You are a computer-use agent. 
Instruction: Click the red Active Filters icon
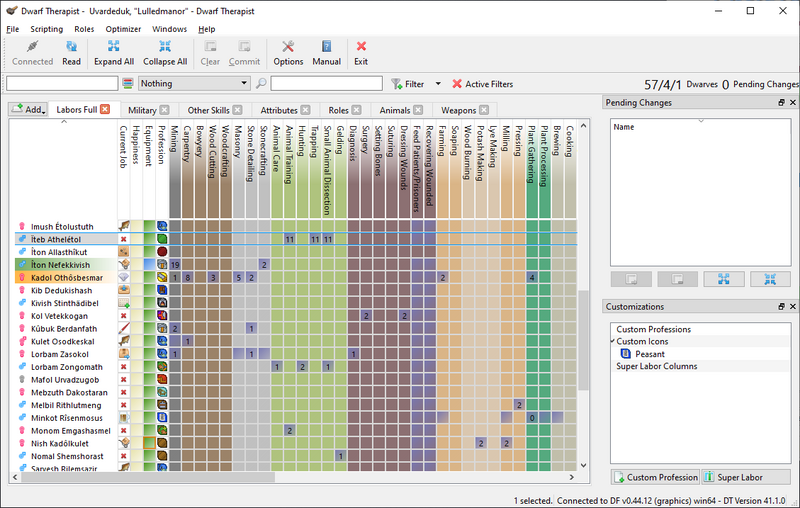point(457,84)
